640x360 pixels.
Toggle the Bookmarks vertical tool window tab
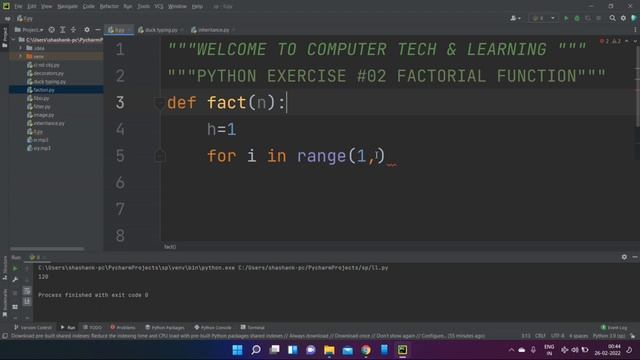(x=4, y=302)
